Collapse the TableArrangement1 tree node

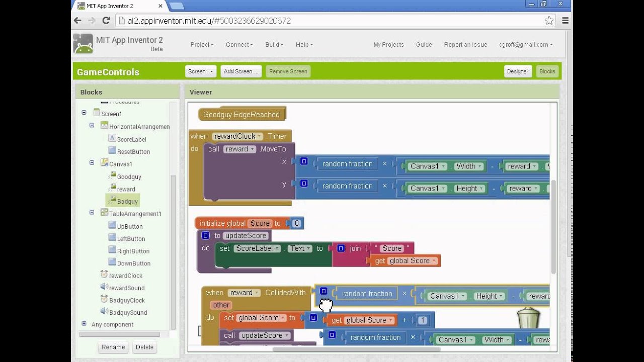pyautogui.click(x=92, y=212)
